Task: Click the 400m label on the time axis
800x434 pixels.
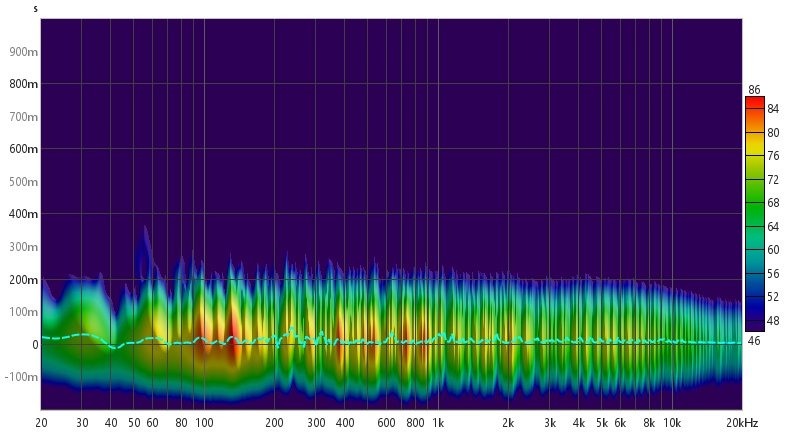Action: [x=24, y=215]
